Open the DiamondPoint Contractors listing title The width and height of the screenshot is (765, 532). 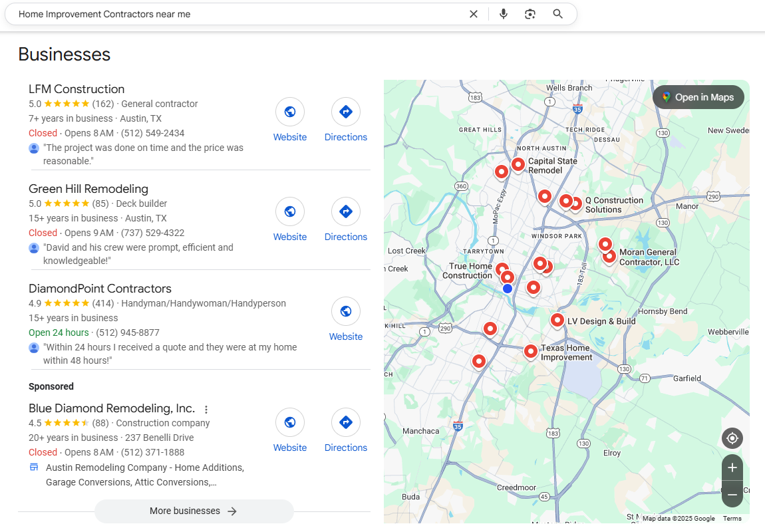pyautogui.click(x=100, y=289)
